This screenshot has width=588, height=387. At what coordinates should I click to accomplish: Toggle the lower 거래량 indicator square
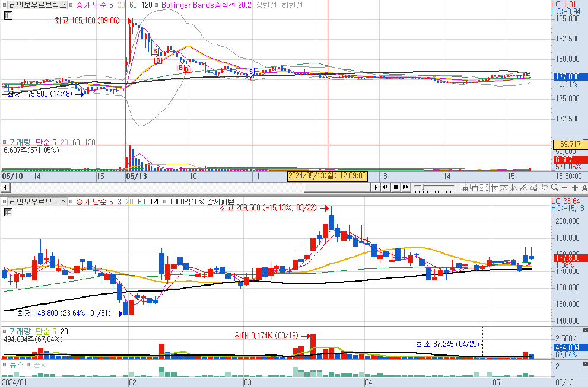5,331
